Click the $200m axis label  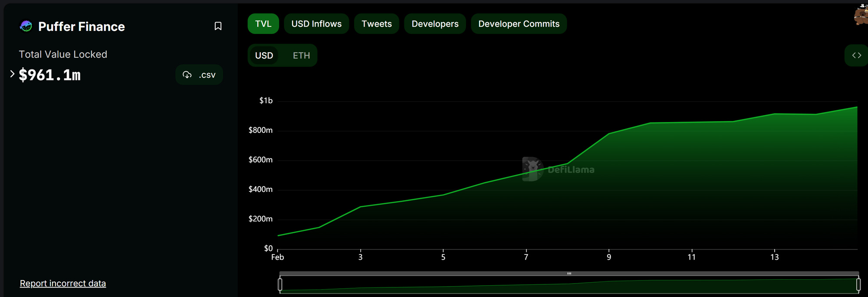pos(260,218)
